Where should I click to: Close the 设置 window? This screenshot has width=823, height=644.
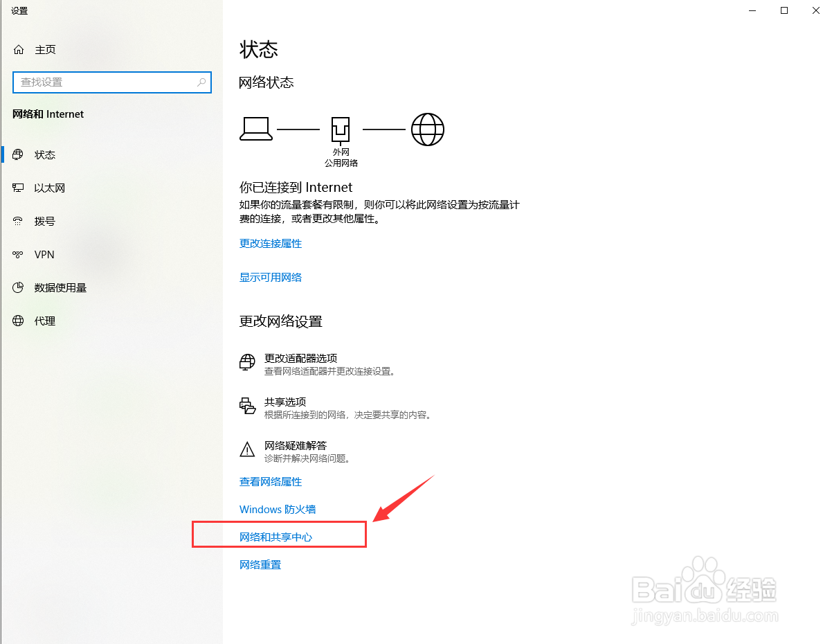pyautogui.click(x=815, y=10)
